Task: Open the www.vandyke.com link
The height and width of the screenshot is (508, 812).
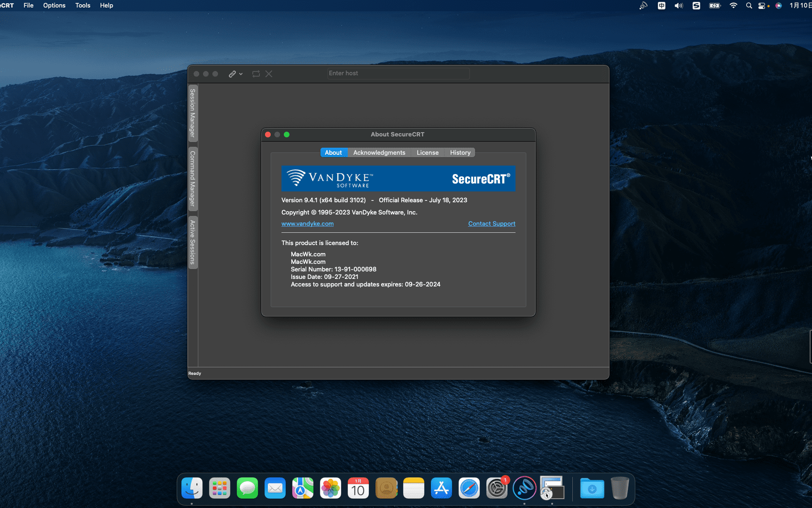Action: 307,223
